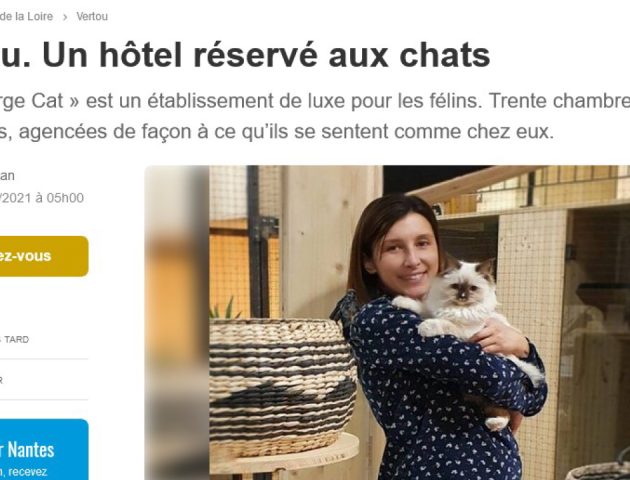Screen dimensions: 630x480
Task: Select the sidebar option ending in 'R'
Action: pyautogui.click(x=2, y=380)
